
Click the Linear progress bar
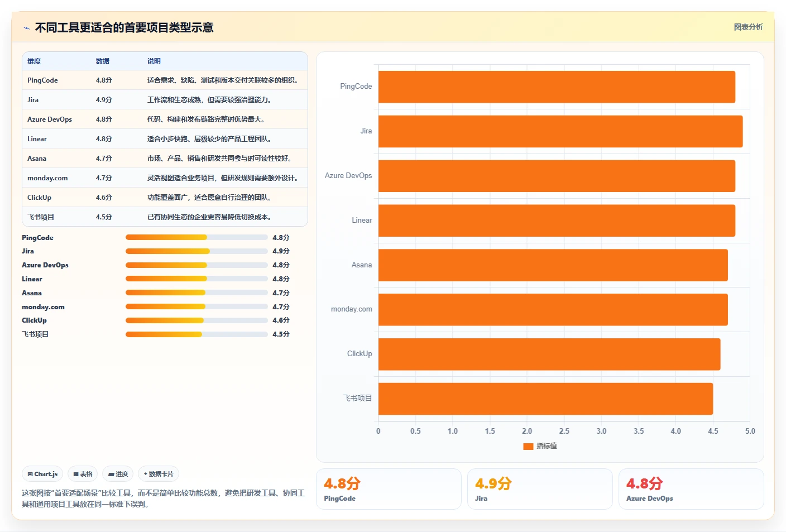[x=196, y=279]
